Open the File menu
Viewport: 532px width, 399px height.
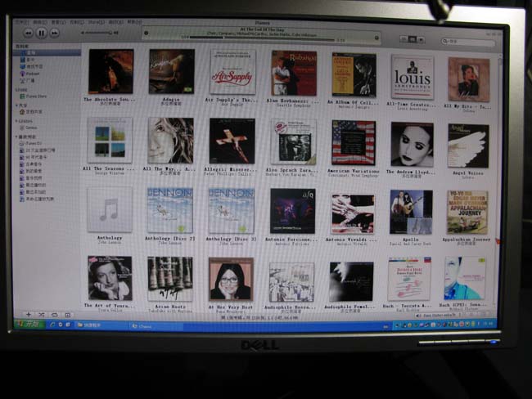20,22
